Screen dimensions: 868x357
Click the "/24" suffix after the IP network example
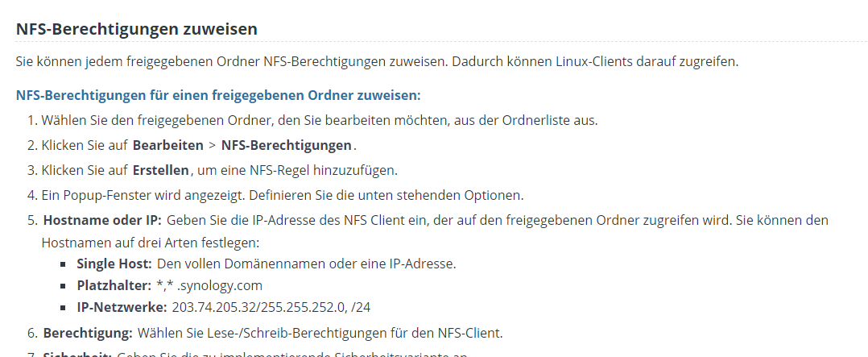(x=359, y=307)
